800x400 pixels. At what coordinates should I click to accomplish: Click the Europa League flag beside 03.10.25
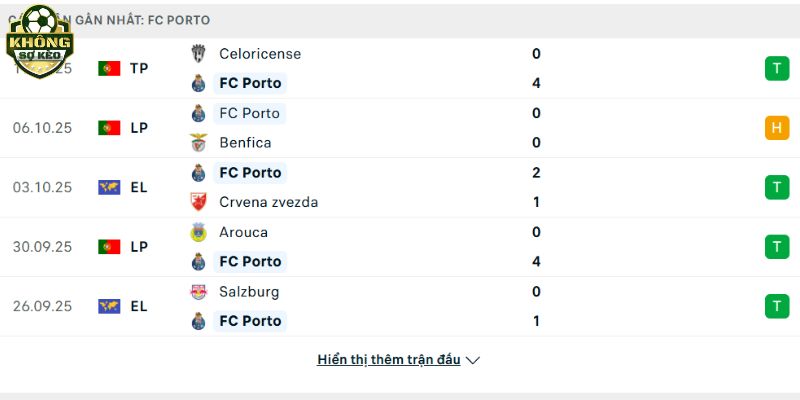(109, 187)
